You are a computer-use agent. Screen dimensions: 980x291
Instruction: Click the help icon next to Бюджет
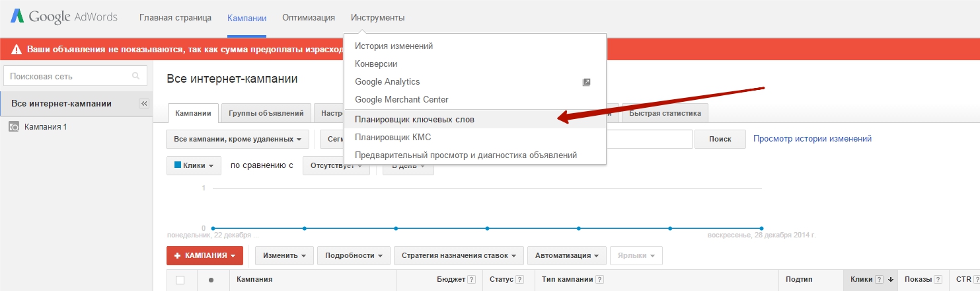[471, 280]
